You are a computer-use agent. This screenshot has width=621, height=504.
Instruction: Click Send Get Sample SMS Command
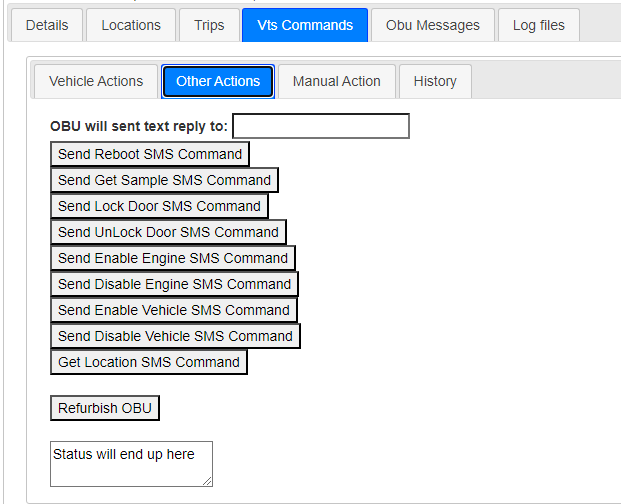point(164,180)
